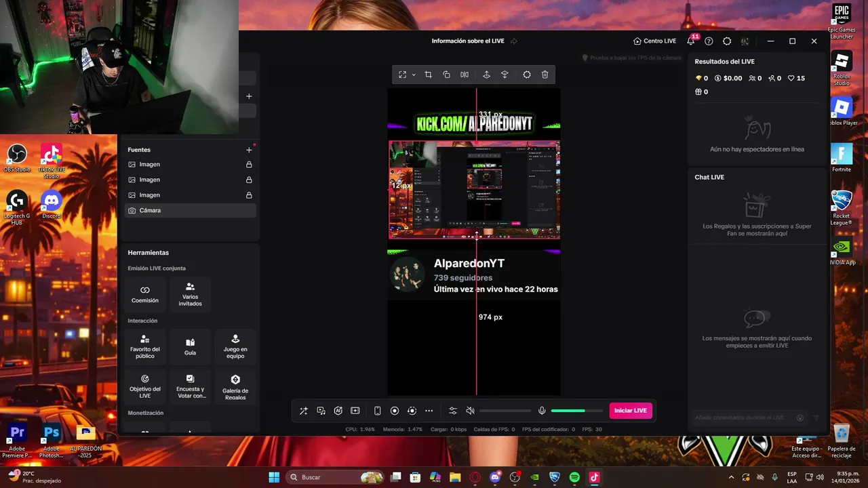Adjust the green microphone volume slider

577,411
